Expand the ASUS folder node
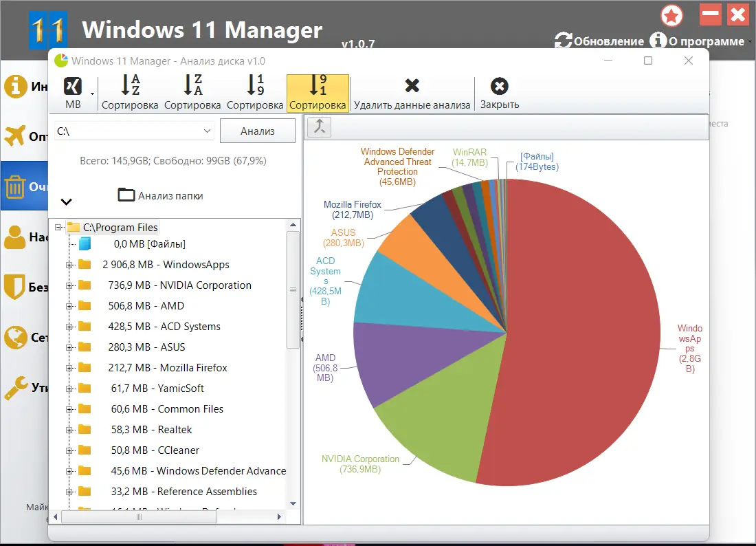Image resolution: width=756 pixels, height=546 pixels. coord(69,347)
